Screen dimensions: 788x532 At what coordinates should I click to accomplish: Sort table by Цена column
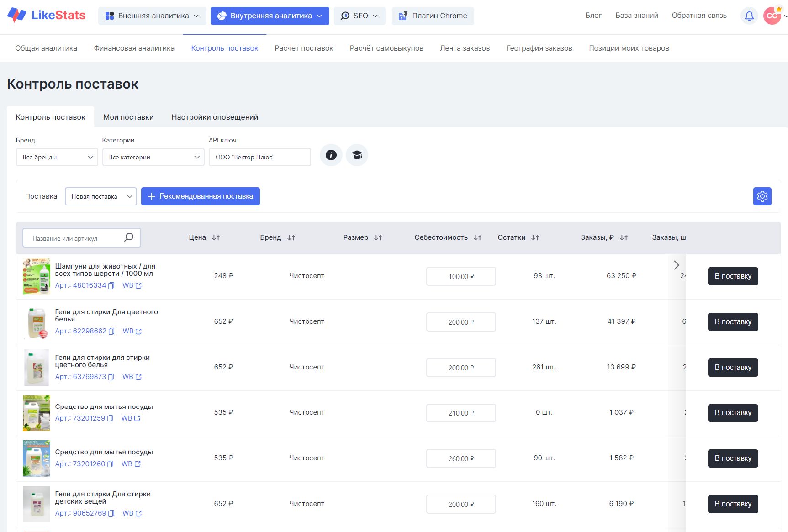[x=216, y=238]
